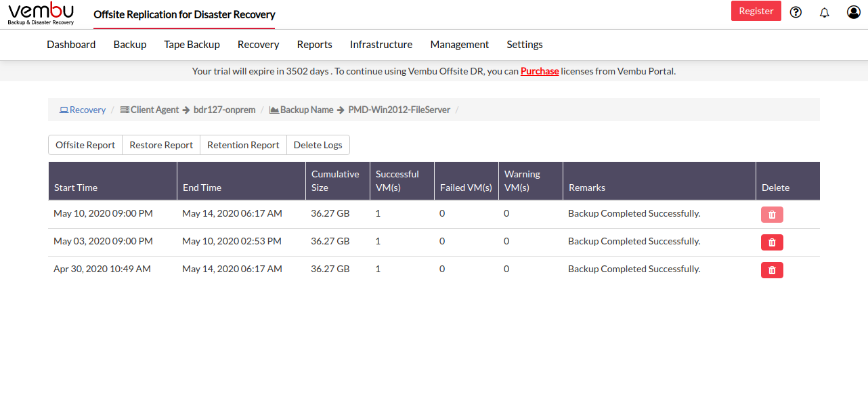The width and height of the screenshot is (868, 413).
Task: Follow the Purchase licenses link
Action: tap(540, 71)
